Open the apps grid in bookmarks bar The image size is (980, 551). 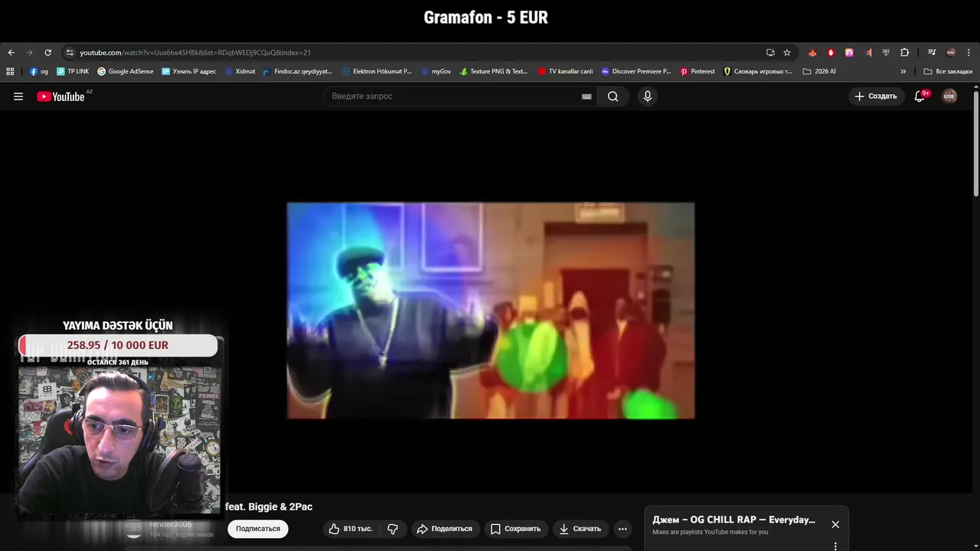coord(10,71)
